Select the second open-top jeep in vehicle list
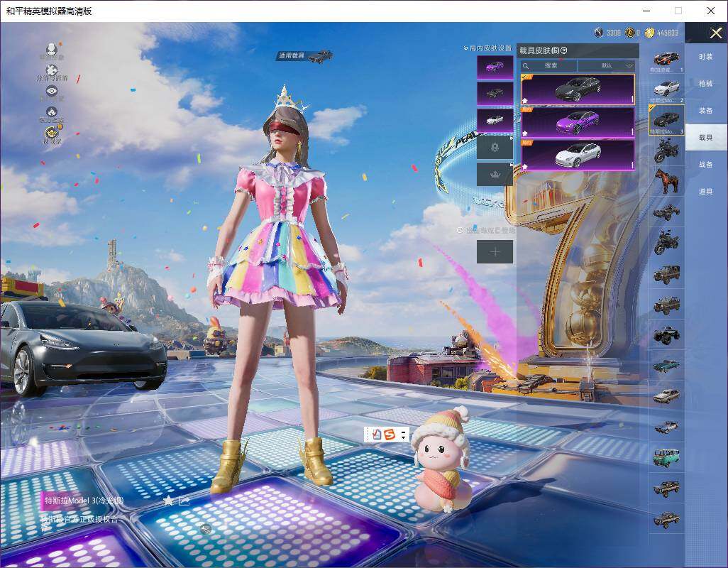This screenshot has width=728, height=568. pyautogui.click(x=666, y=305)
